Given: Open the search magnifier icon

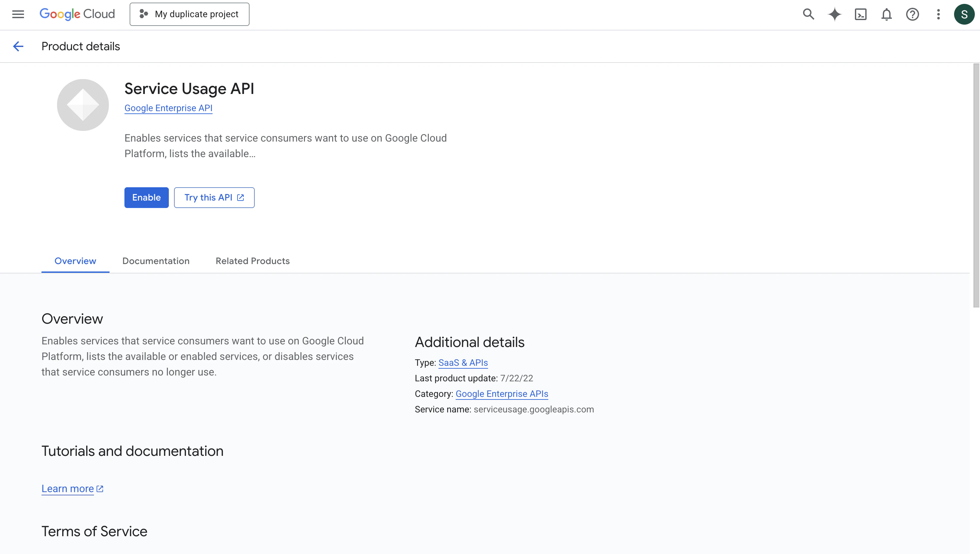Looking at the screenshot, I should (x=808, y=15).
